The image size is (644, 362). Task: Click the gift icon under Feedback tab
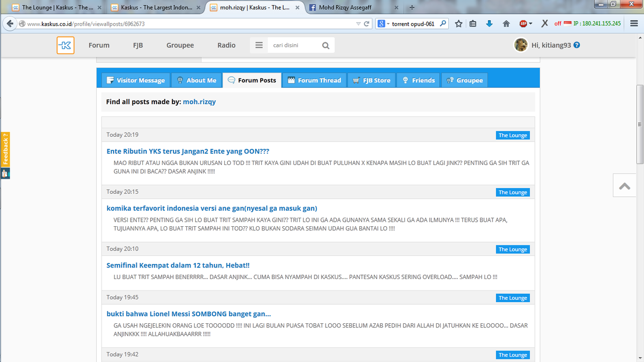point(5,173)
